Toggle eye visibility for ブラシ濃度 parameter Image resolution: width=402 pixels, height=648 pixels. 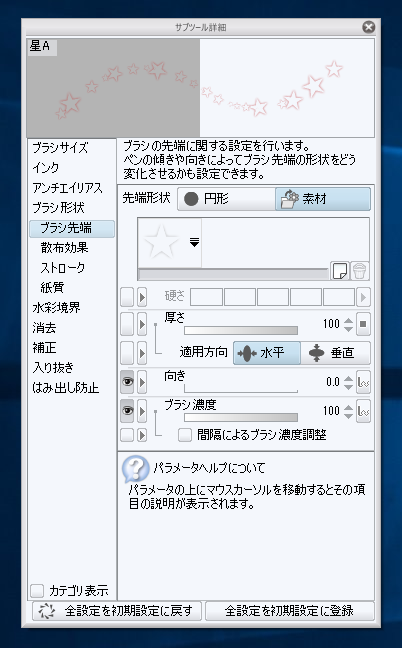coord(127,411)
